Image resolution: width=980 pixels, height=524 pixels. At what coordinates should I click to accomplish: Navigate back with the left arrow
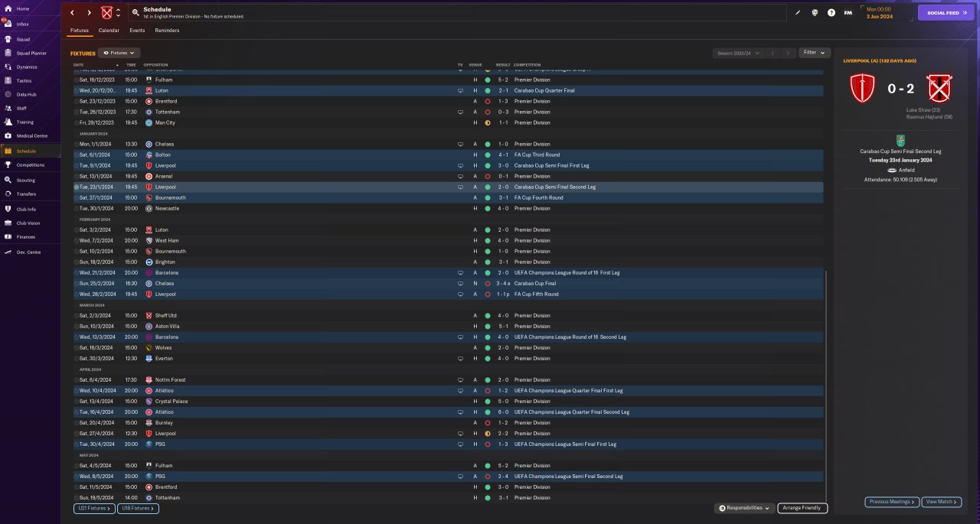(72, 12)
